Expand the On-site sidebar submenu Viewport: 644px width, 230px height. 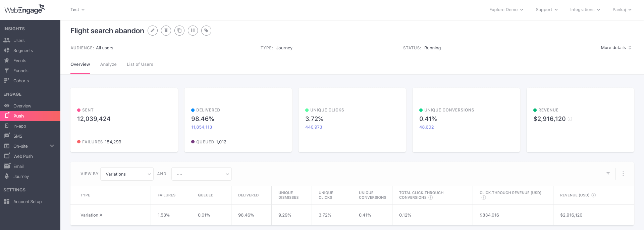pos(52,146)
